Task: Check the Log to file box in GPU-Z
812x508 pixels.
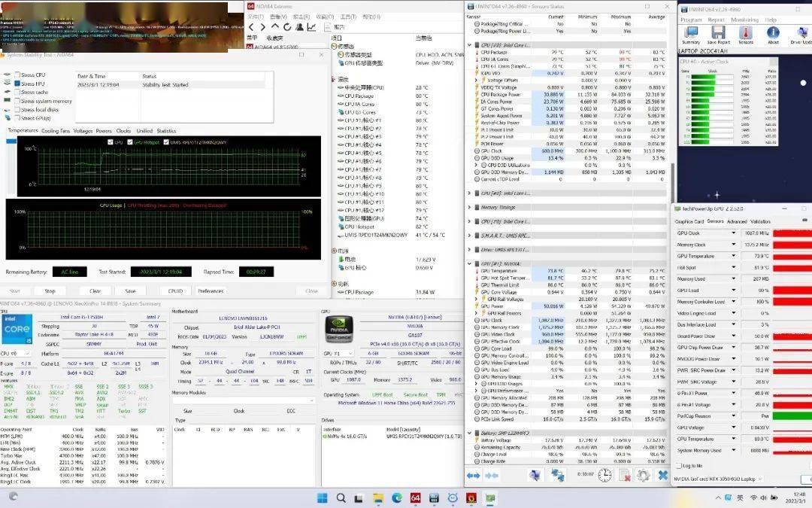Action: click(679, 466)
